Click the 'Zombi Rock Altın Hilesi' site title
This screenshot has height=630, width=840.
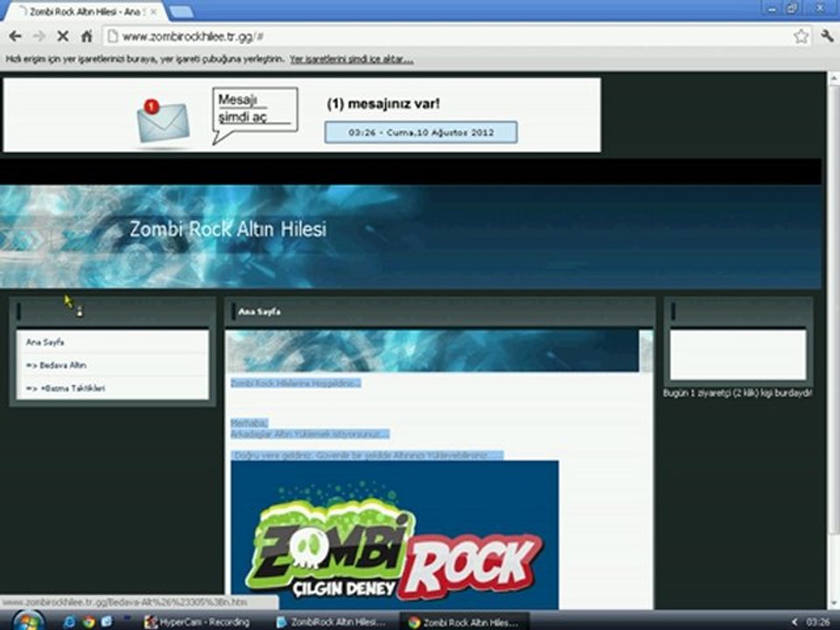coord(227,229)
